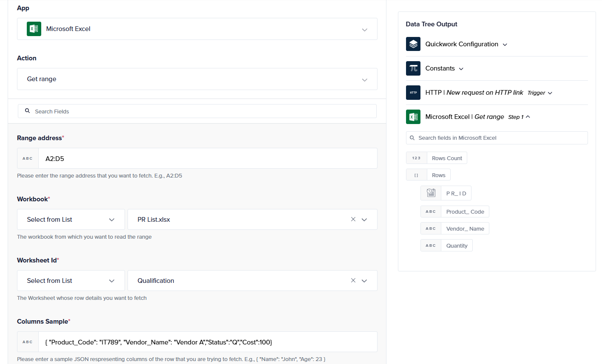Click the Worksheet Id label
Image resolution: width=602 pixels, height=364 pixels.
point(37,260)
